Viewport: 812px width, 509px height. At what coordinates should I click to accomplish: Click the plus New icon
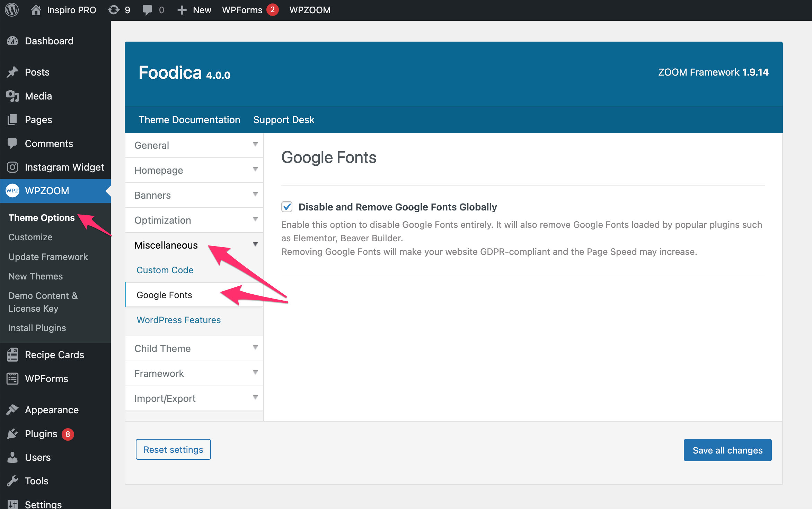tap(182, 10)
